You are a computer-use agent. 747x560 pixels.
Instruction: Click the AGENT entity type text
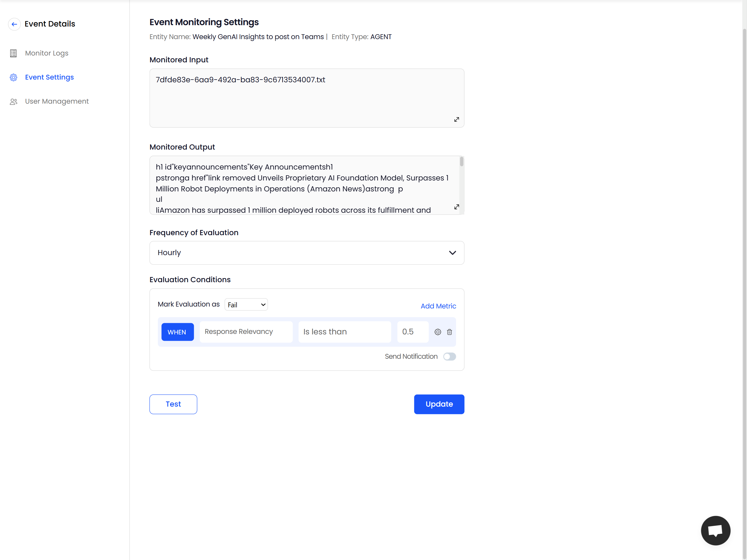381,37
